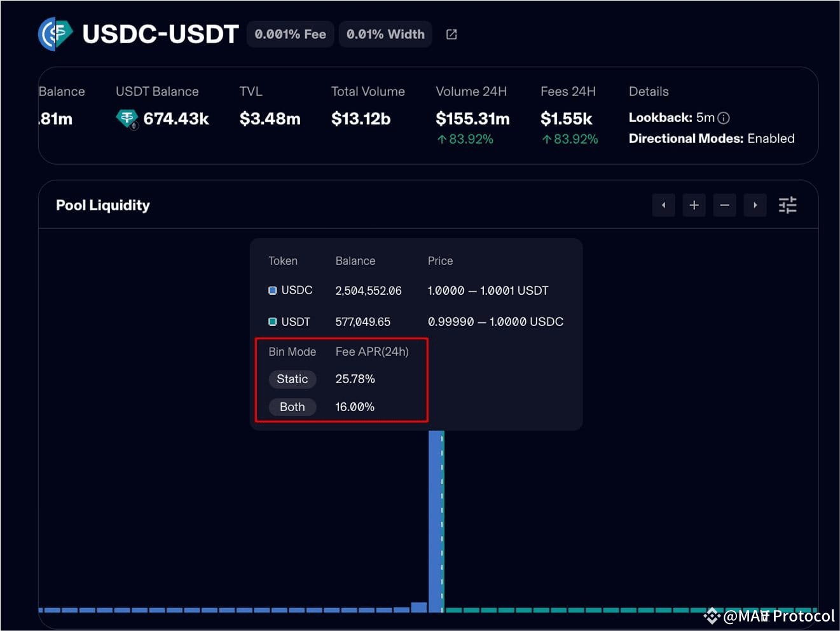840x631 pixels.
Task: Click the USDC balance 2,504,552.06
Action: click(368, 291)
